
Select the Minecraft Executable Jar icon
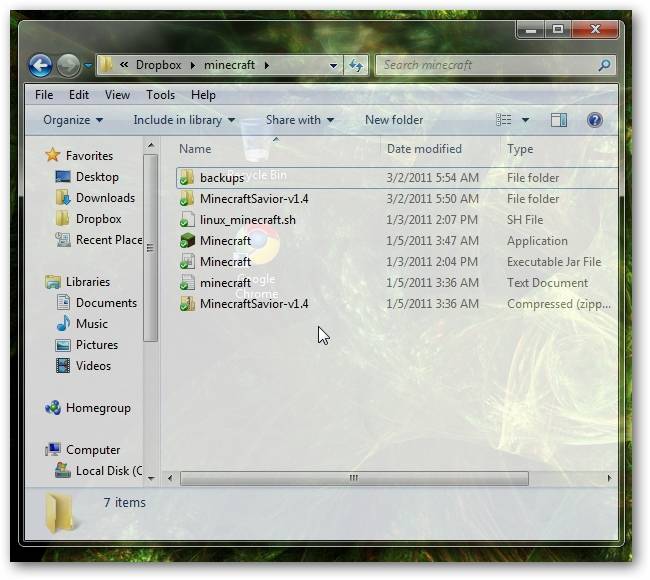pos(187,262)
